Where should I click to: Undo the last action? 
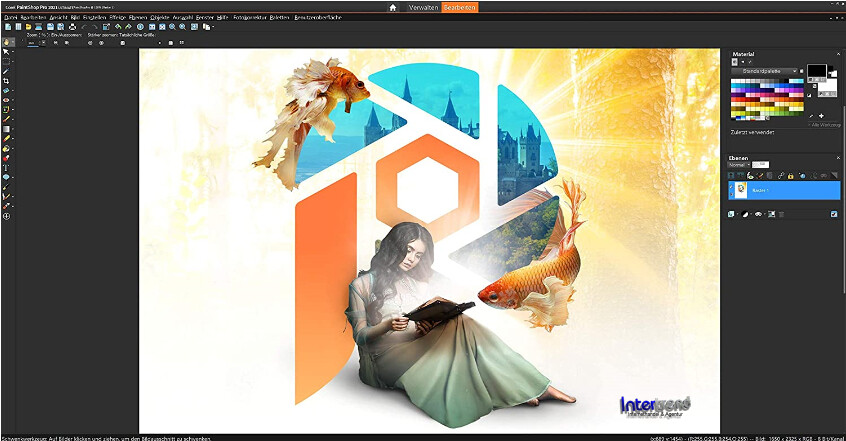click(x=85, y=27)
